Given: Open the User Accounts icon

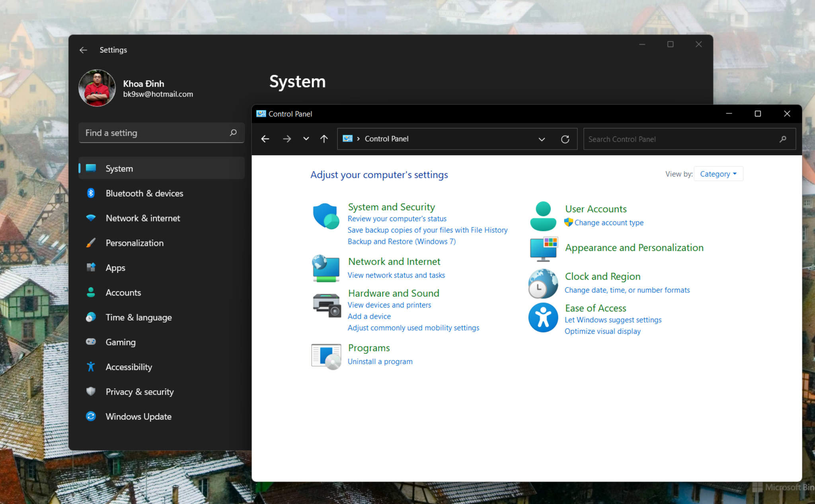Looking at the screenshot, I should [x=543, y=216].
